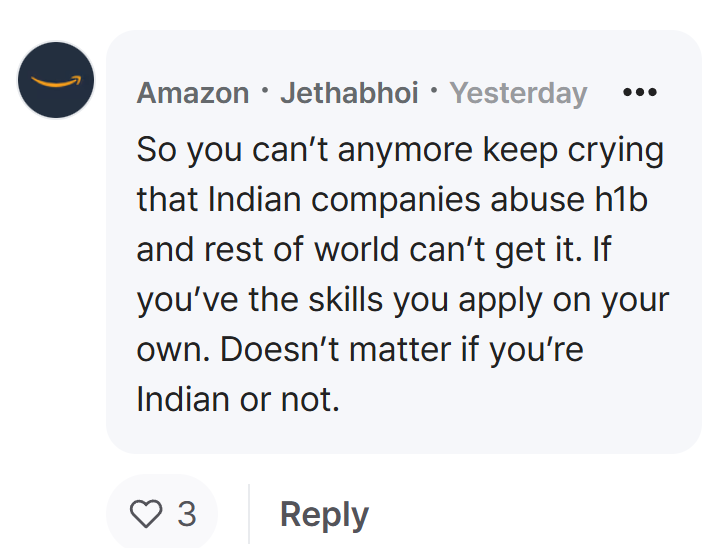Select the comment line starting "So you can't anymore"
719x548 pixels.
click(400, 150)
